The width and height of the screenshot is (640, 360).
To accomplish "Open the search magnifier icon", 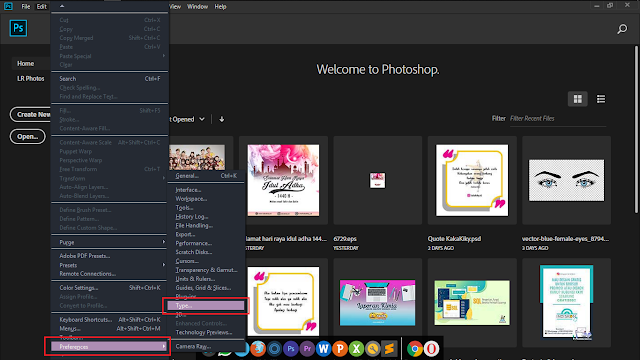I will pyautogui.click(x=622, y=29).
